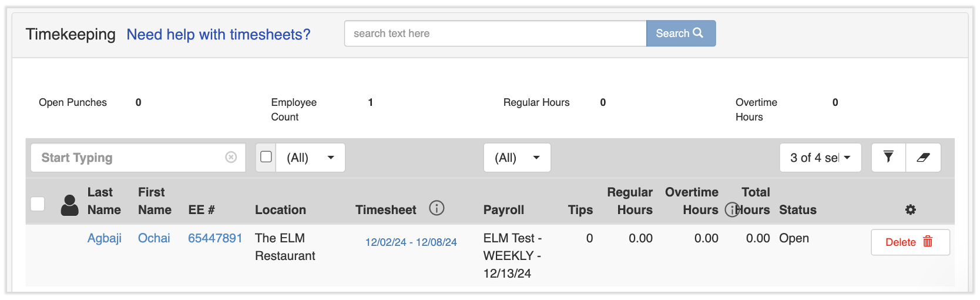This screenshot has height=300, width=980.
Task: Expand the first (All) location dropdown
Action: pyautogui.click(x=310, y=158)
